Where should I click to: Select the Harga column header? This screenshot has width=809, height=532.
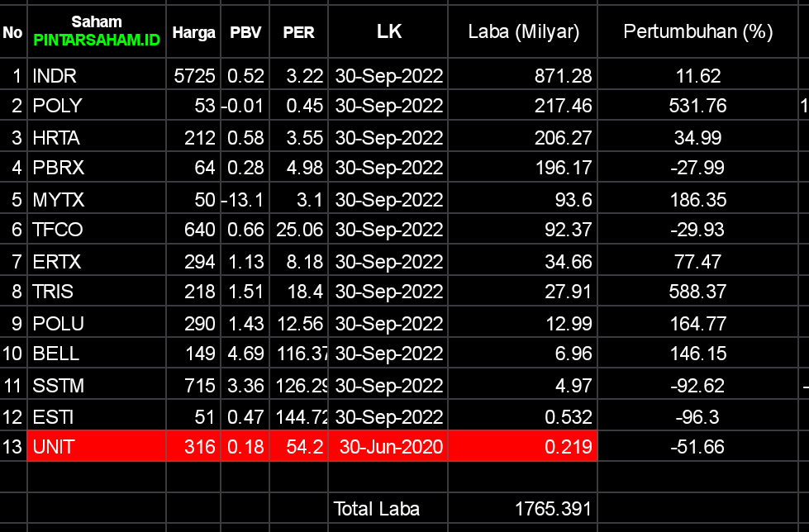click(x=193, y=33)
